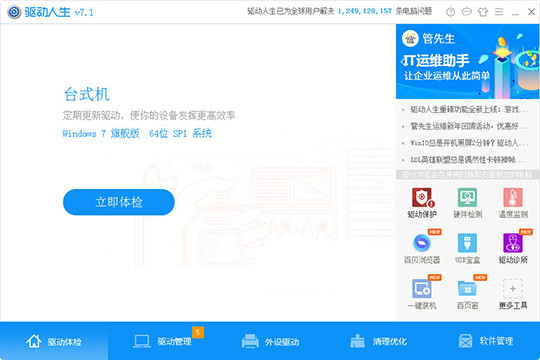540x360 pixels.
Task: Click the 台式机 device title
Action: [87, 94]
